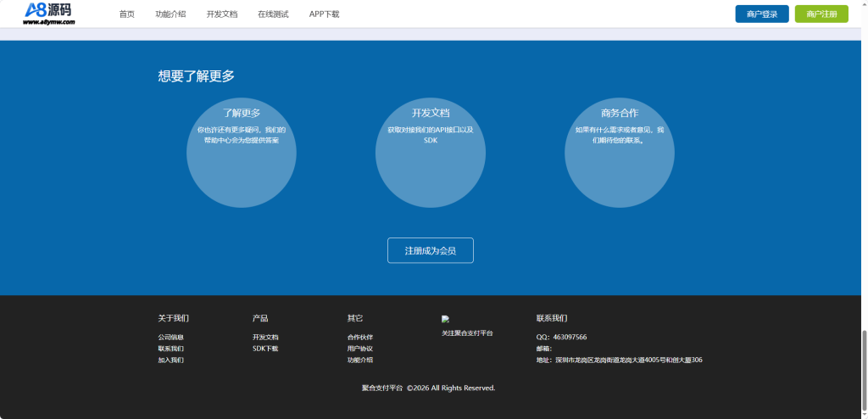Open 用户协议 footer link
This screenshot has height=419, width=868.
click(359, 349)
